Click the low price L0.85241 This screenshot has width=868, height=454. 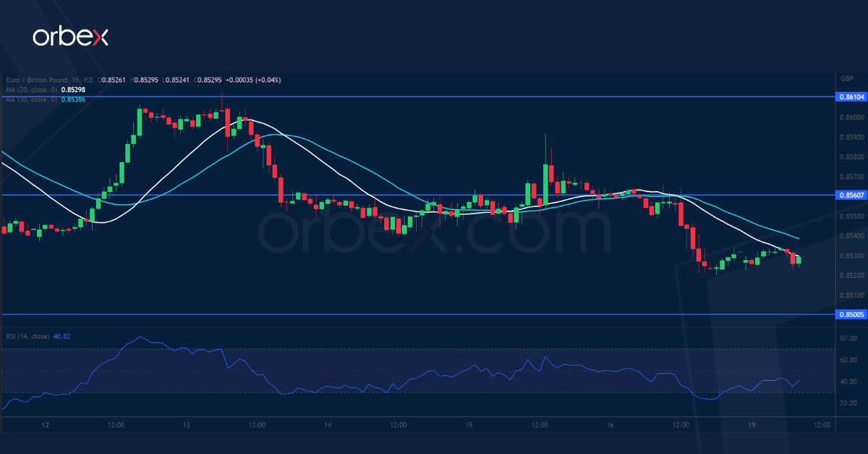176,80
